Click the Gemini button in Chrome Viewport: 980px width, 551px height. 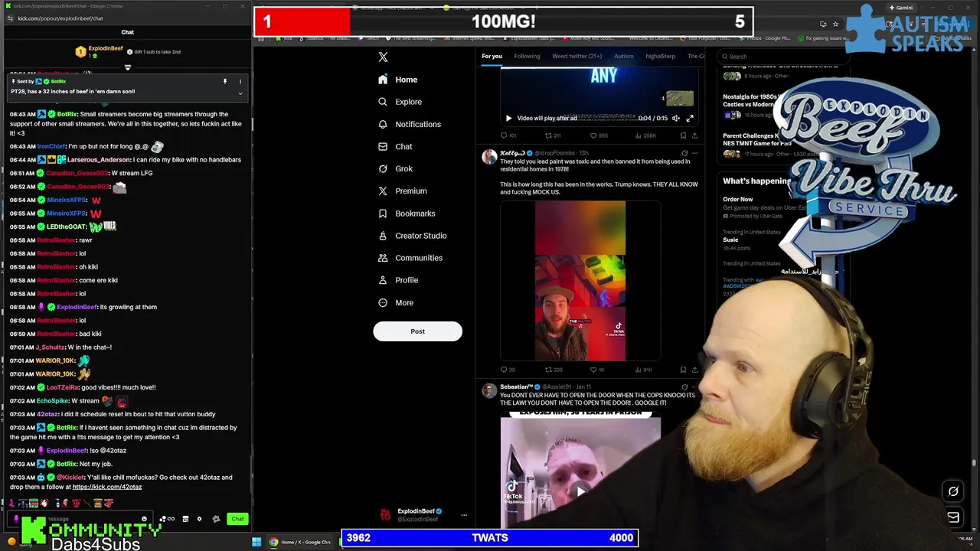click(900, 8)
